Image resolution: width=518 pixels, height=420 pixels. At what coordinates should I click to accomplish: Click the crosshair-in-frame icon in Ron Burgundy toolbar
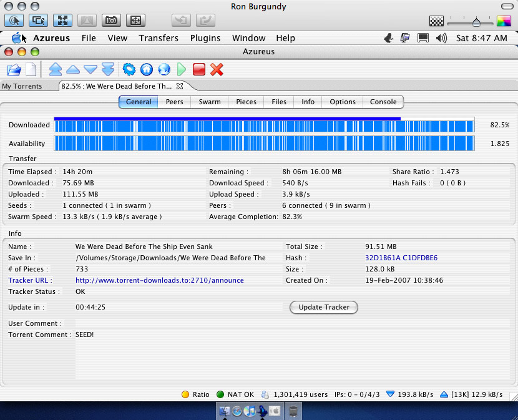pyautogui.click(x=135, y=20)
